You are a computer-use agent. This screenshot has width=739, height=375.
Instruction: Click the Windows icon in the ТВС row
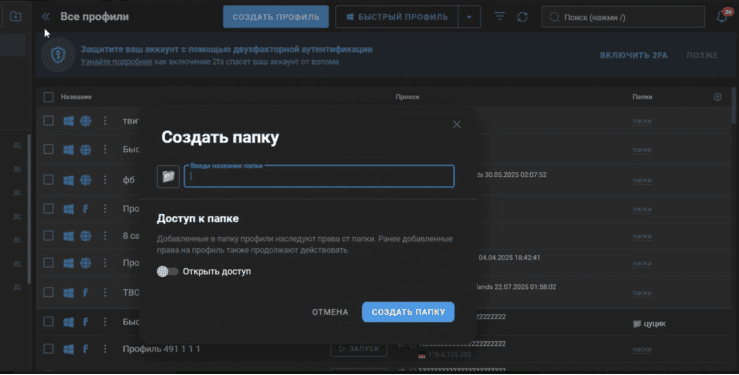pos(68,293)
